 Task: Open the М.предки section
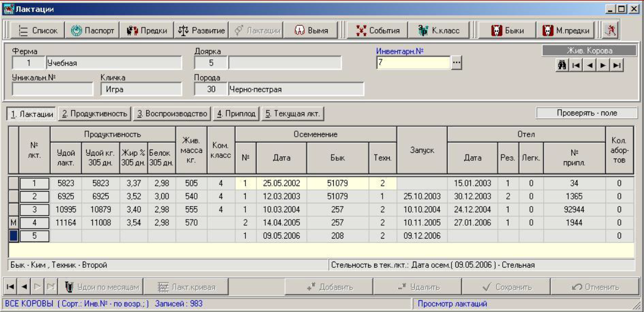coord(565,31)
